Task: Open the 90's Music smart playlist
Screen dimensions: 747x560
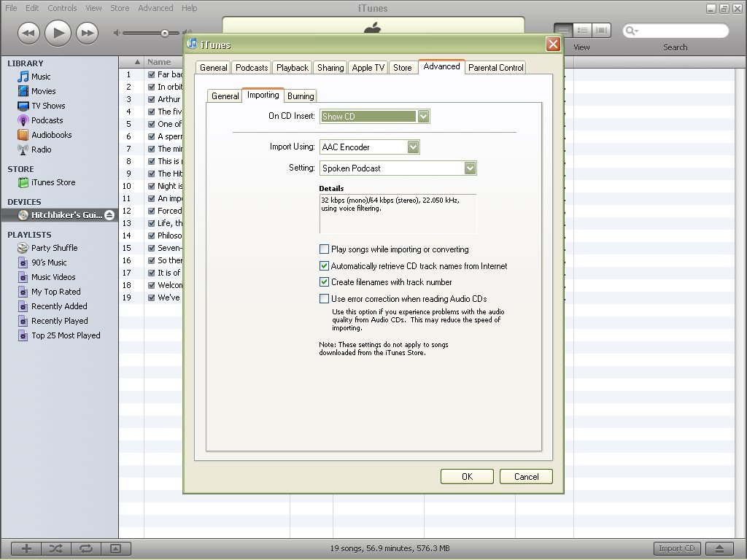Action: [x=49, y=262]
